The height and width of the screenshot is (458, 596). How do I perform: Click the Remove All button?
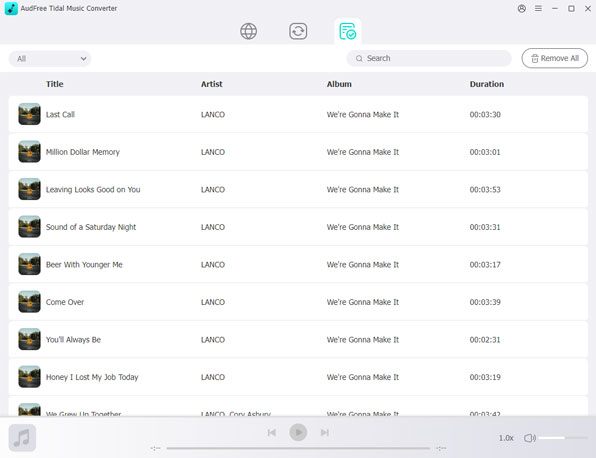(x=555, y=58)
